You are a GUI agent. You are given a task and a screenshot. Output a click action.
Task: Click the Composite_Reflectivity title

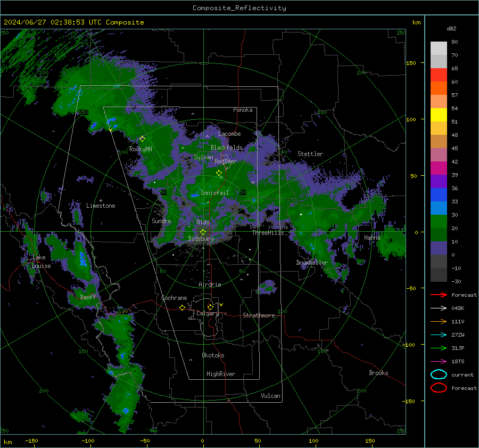240,8
